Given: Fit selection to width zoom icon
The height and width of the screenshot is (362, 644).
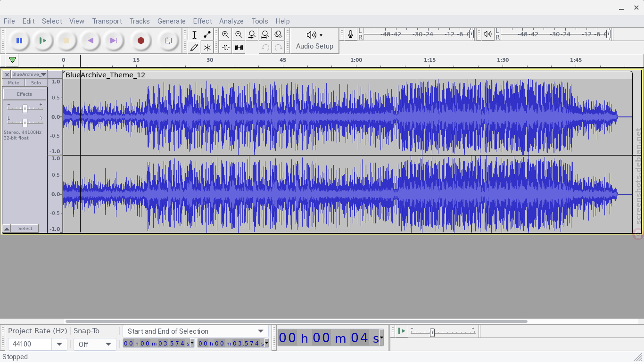Looking at the screenshot, I should (x=252, y=34).
